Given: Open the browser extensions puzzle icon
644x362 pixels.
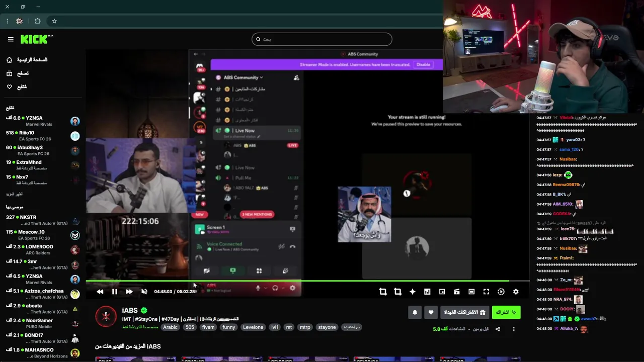Looking at the screenshot, I should 38,21.
